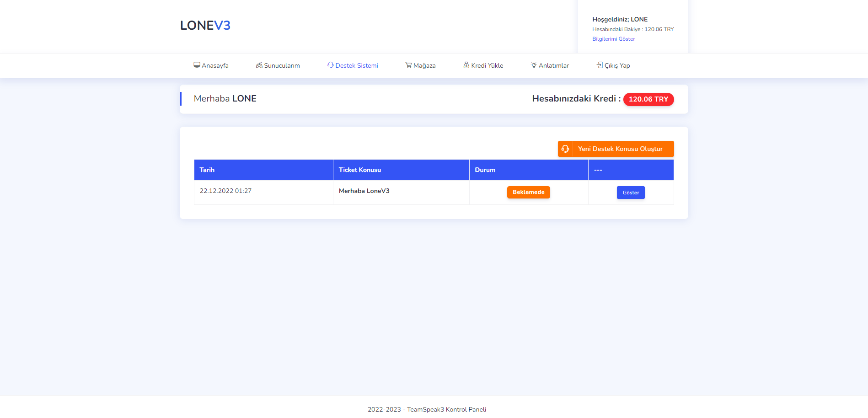Image resolution: width=868 pixels, height=418 pixels.
Task: Click the Tarih column header
Action: tap(263, 170)
